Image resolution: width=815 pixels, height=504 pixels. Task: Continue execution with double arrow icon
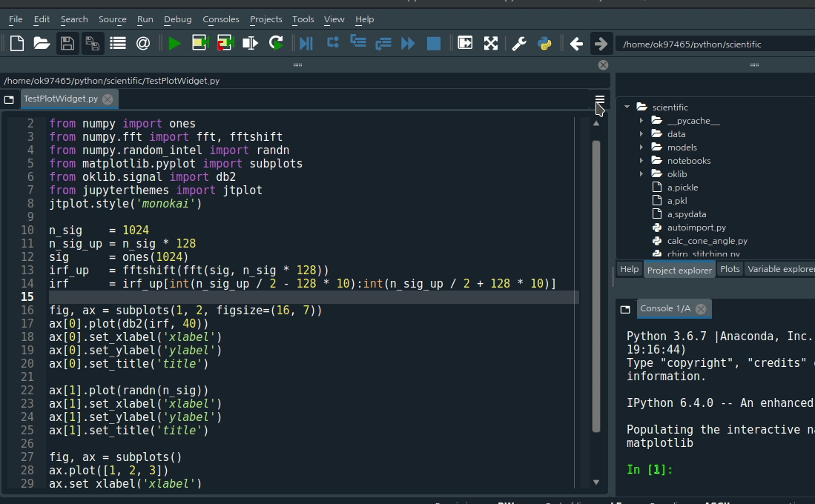[408, 43]
